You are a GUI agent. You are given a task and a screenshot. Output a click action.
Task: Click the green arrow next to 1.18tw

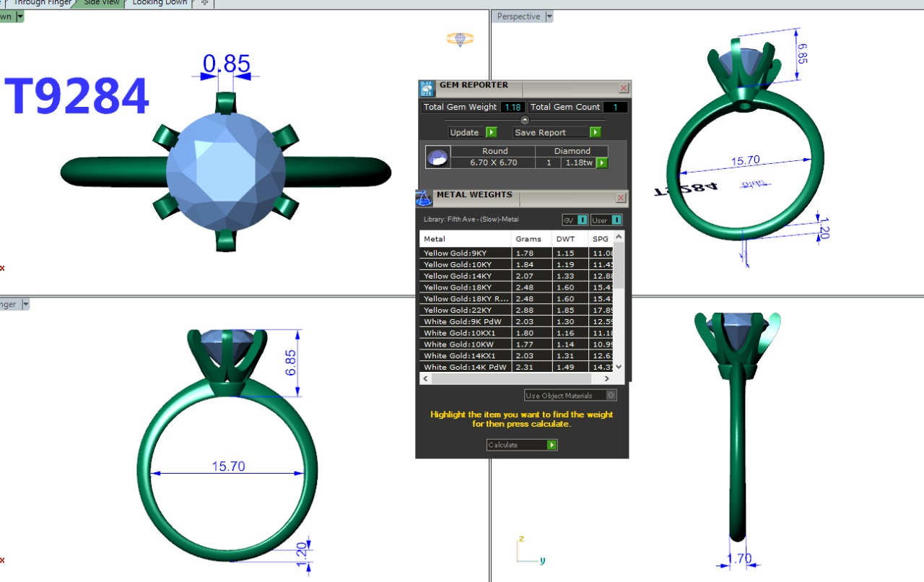tap(601, 163)
